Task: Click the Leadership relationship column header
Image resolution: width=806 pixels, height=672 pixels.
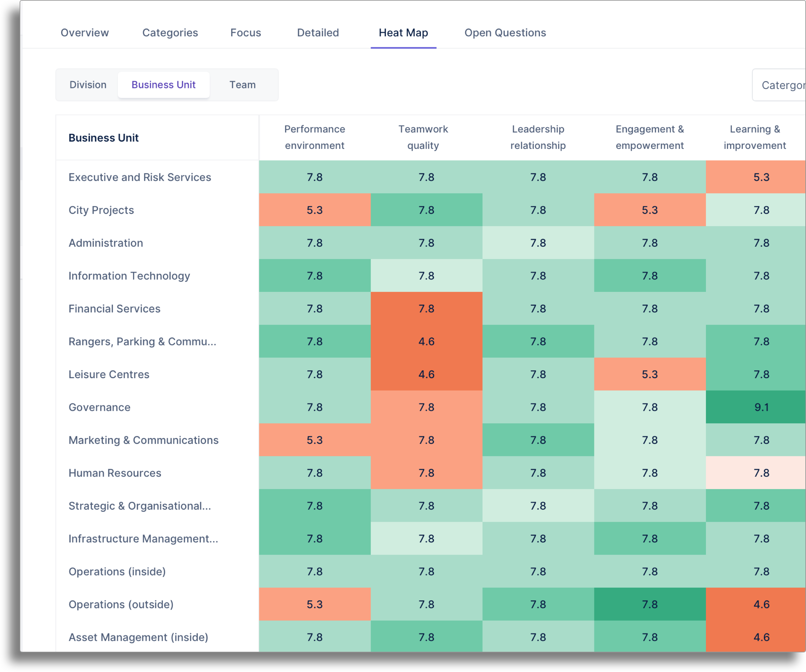Action: pos(538,137)
